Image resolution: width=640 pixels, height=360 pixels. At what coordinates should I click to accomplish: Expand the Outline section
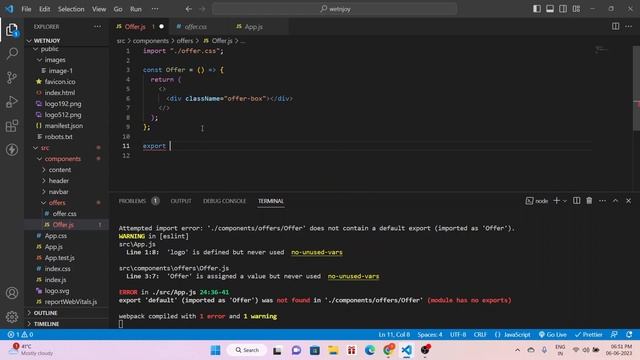(45, 313)
